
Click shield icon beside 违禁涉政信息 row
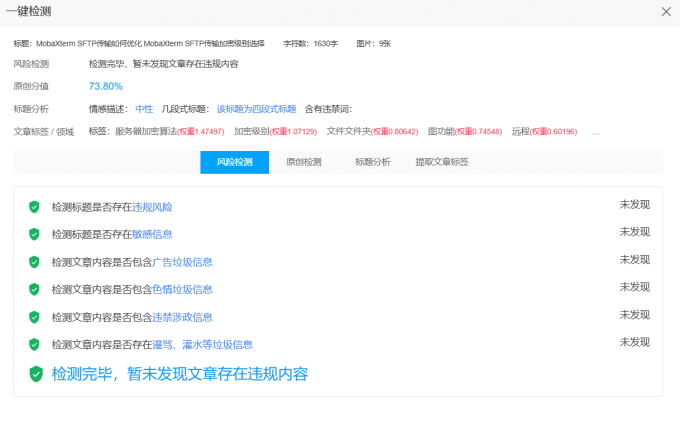[34, 317]
